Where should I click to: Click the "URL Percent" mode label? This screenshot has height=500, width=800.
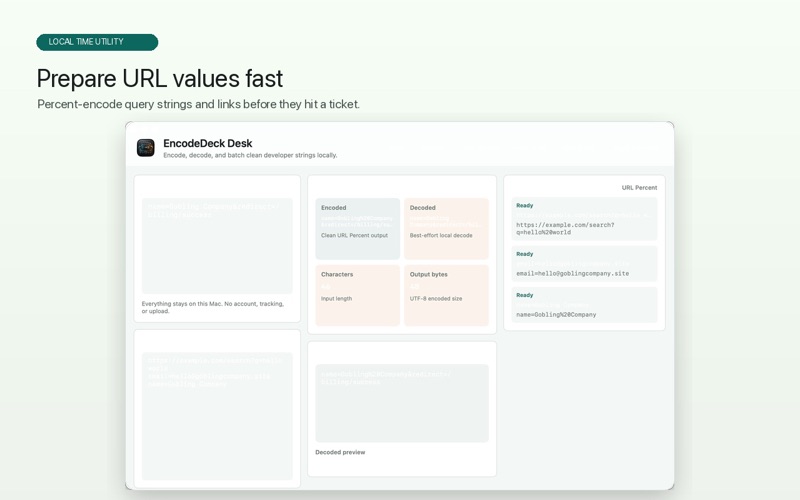coord(639,188)
